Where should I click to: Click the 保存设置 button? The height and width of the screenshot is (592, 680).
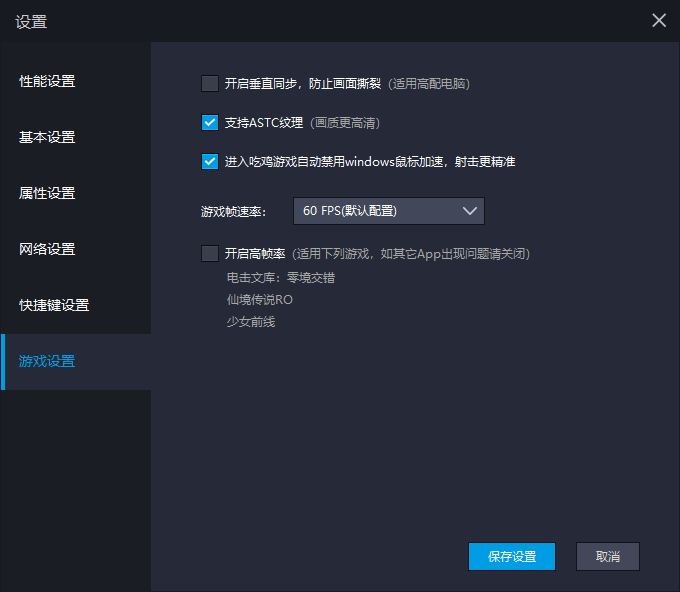512,556
